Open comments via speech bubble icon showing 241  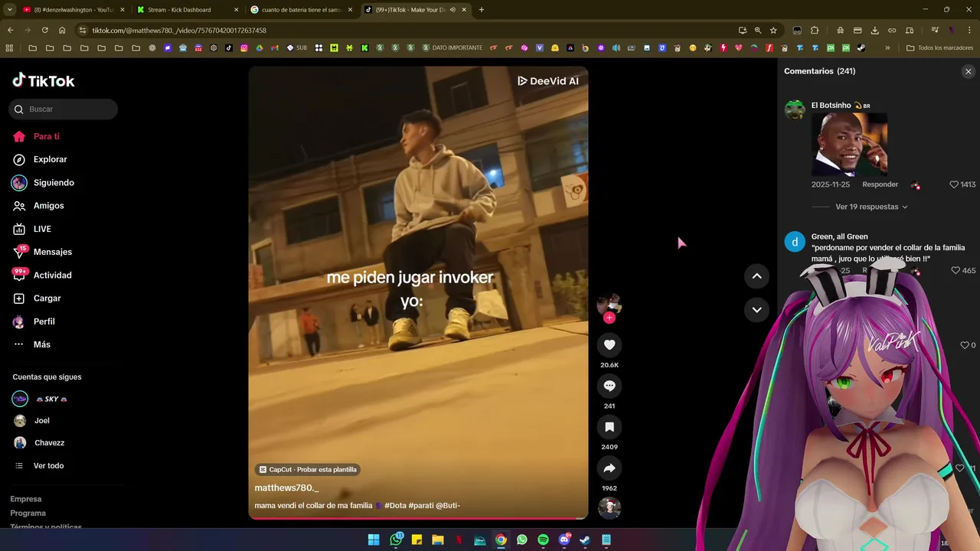[x=609, y=386]
